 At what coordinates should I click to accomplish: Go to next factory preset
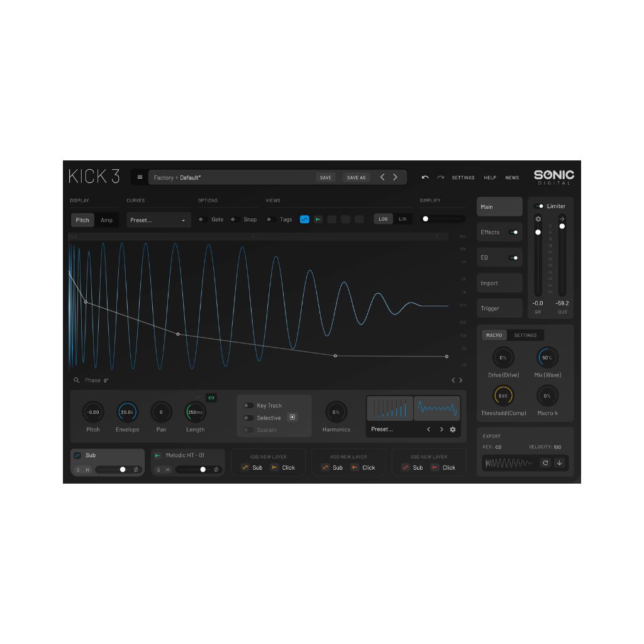pyautogui.click(x=395, y=177)
